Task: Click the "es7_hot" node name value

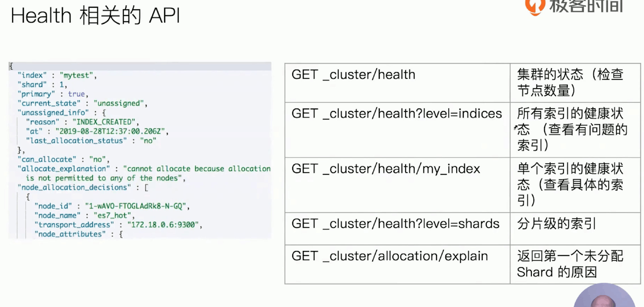Action: (x=112, y=215)
